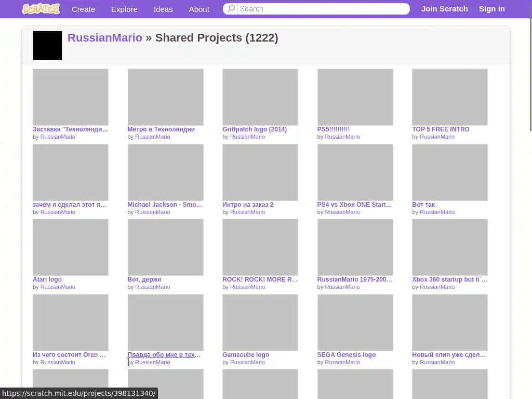Open the Create menu item

[x=83, y=9]
